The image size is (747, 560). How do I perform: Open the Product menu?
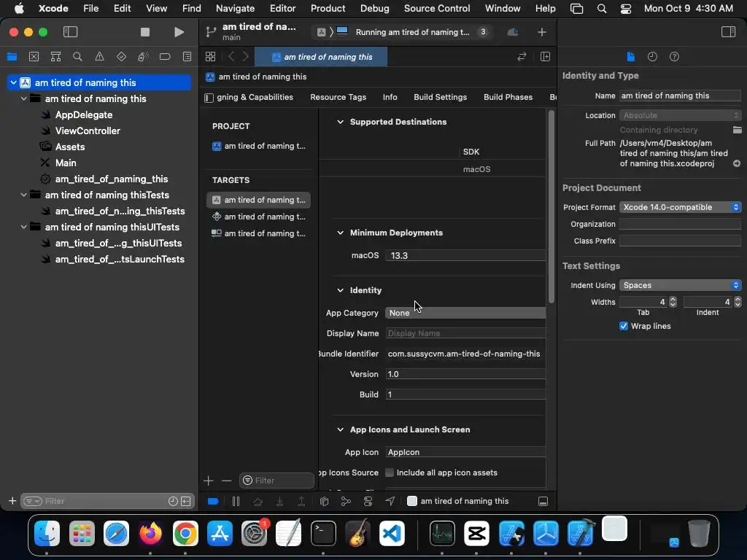coord(328,8)
